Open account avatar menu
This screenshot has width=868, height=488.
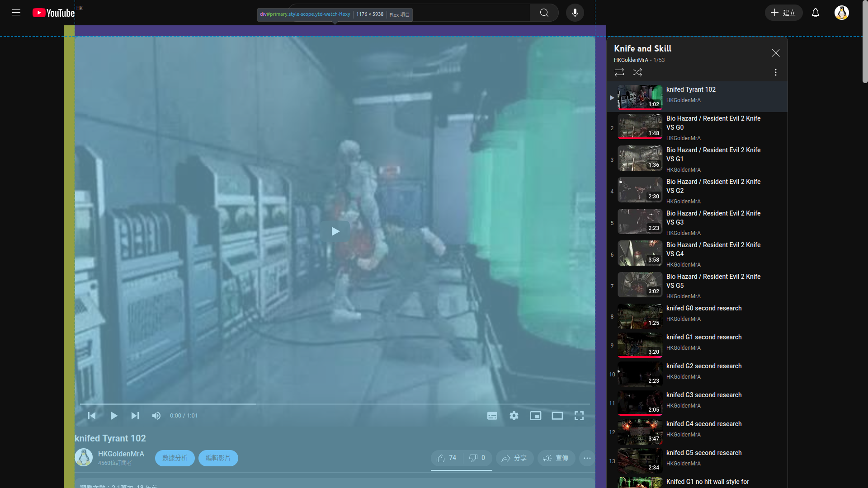[842, 13]
